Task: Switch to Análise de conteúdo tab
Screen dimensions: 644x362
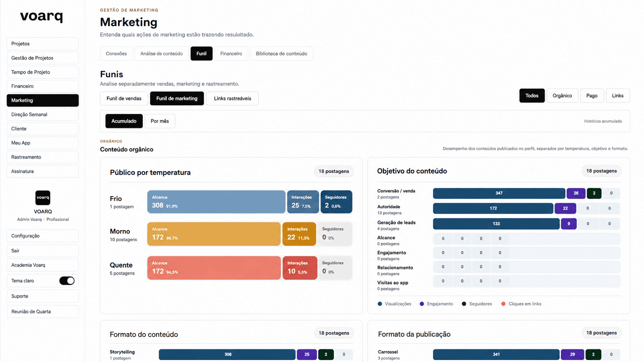Action: click(162, 53)
